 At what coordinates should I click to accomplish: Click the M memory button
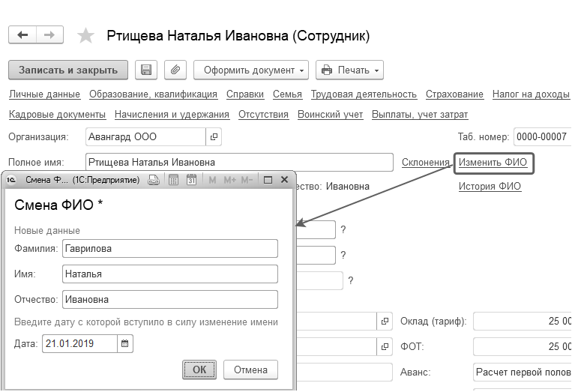[x=212, y=180]
